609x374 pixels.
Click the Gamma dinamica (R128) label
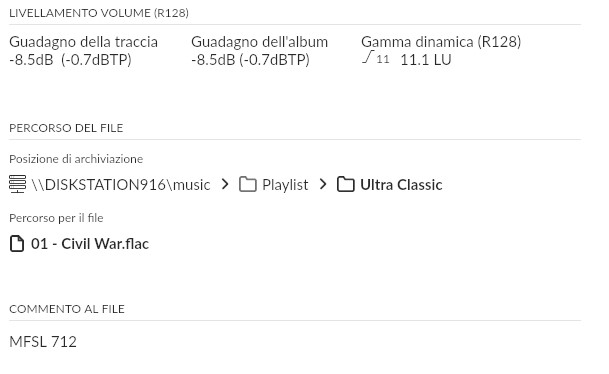coord(441,42)
